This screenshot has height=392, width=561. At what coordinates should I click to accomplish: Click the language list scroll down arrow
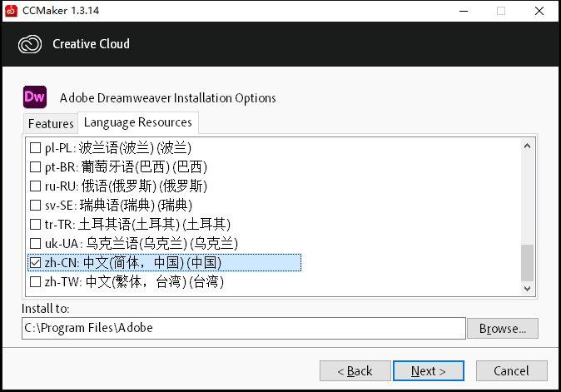click(x=527, y=288)
